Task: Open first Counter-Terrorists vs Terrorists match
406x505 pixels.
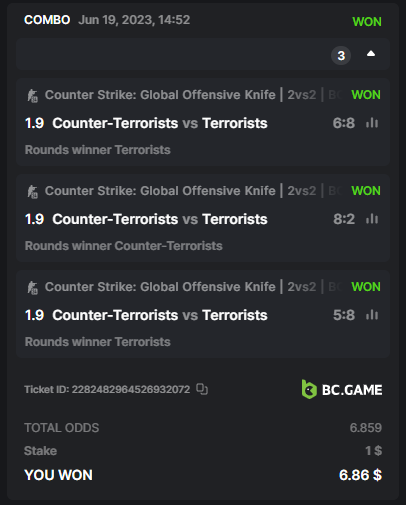Action: pyautogui.click(x=160, y=123)
